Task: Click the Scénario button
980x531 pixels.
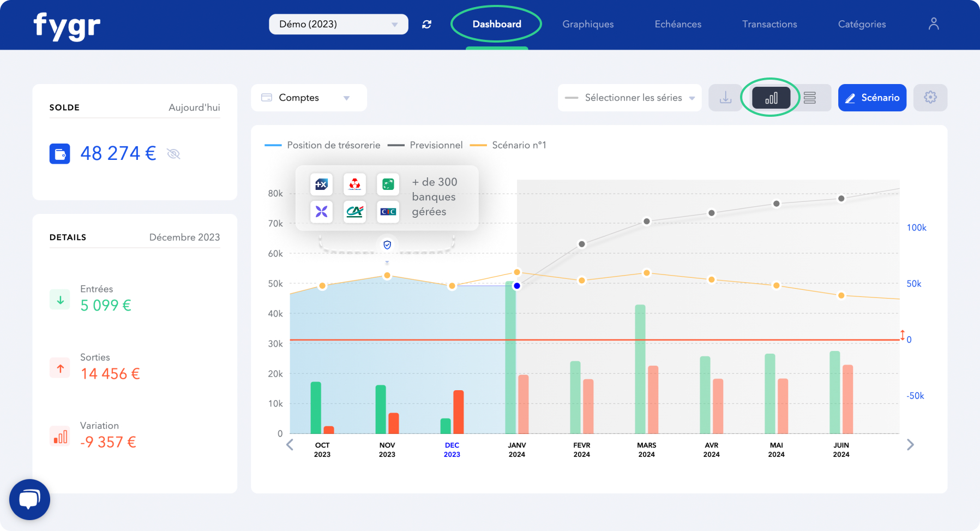Action: 872,98
